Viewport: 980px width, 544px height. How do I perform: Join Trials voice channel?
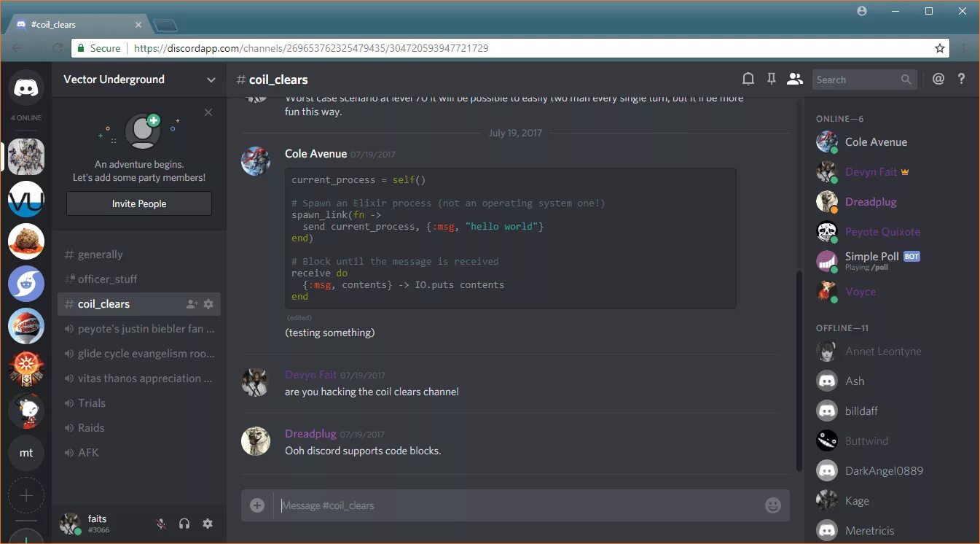139,403
